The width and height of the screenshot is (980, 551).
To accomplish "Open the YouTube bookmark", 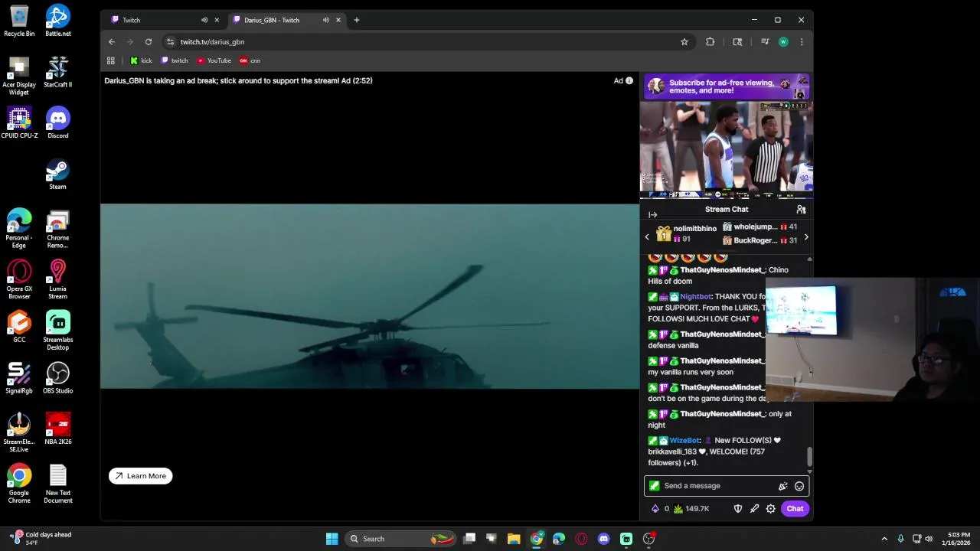I will point(214,60).
